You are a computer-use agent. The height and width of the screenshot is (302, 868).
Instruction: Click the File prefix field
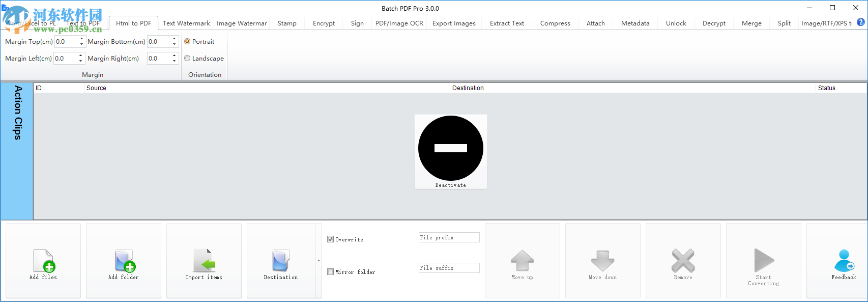coord(449,237)
